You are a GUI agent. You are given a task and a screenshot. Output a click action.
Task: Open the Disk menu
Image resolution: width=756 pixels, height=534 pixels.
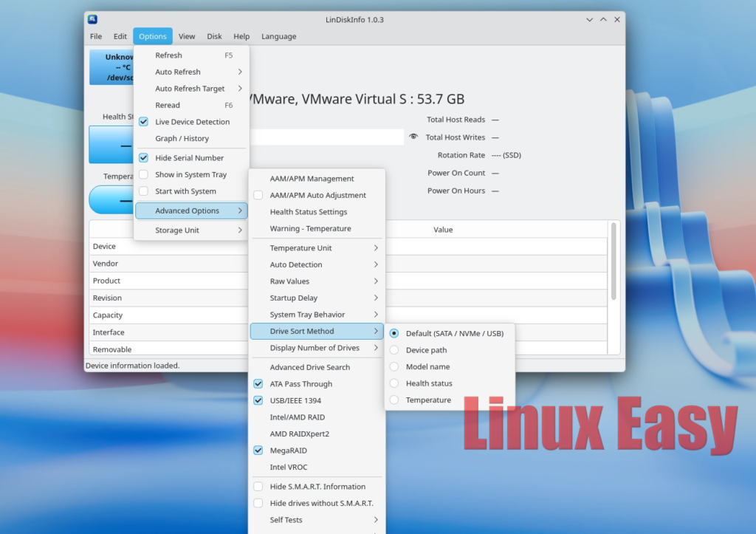pos(214,36)
